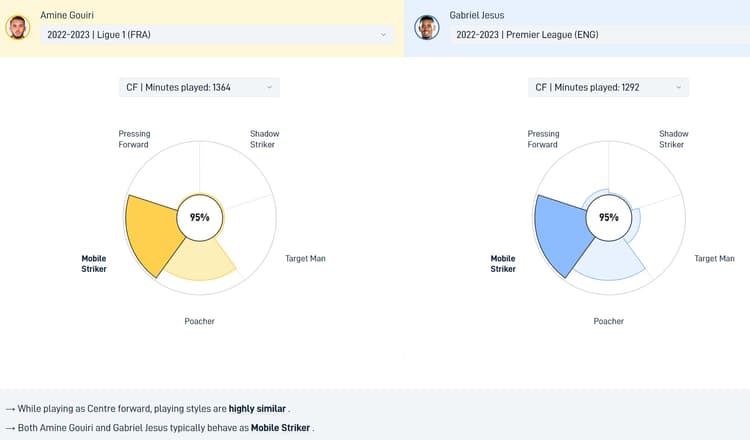Select Pressing Forward label on Jesus's chart
This screenshot has height=440, width=750.
click(543, 139)
